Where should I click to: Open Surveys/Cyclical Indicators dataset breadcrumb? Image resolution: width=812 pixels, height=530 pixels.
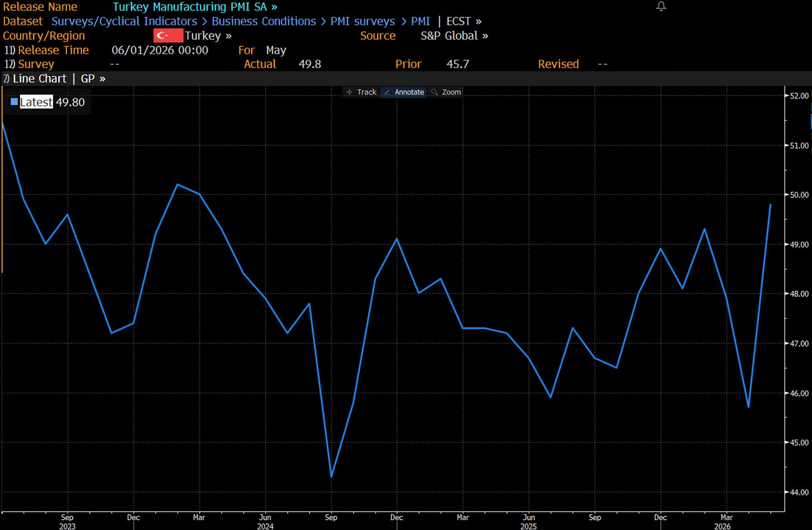click(x=124, y=21)
